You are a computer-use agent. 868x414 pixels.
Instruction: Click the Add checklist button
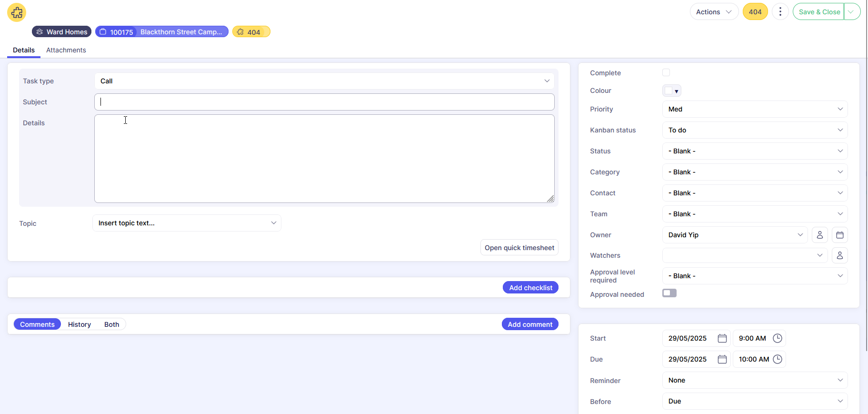(530, 288)
